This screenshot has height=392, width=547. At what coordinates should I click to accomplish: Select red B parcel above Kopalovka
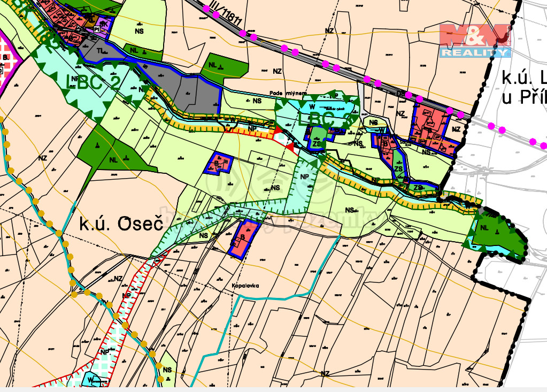click(243, 237)
